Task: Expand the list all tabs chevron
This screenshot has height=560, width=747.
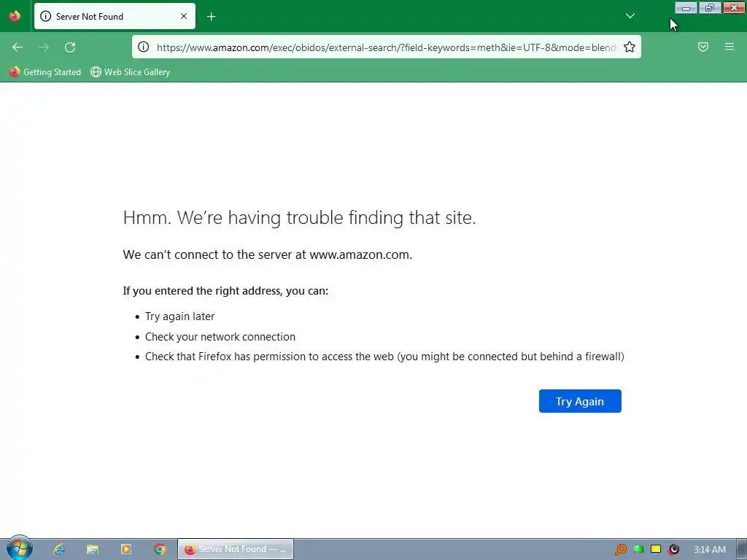Action: [x=630, y=16]
